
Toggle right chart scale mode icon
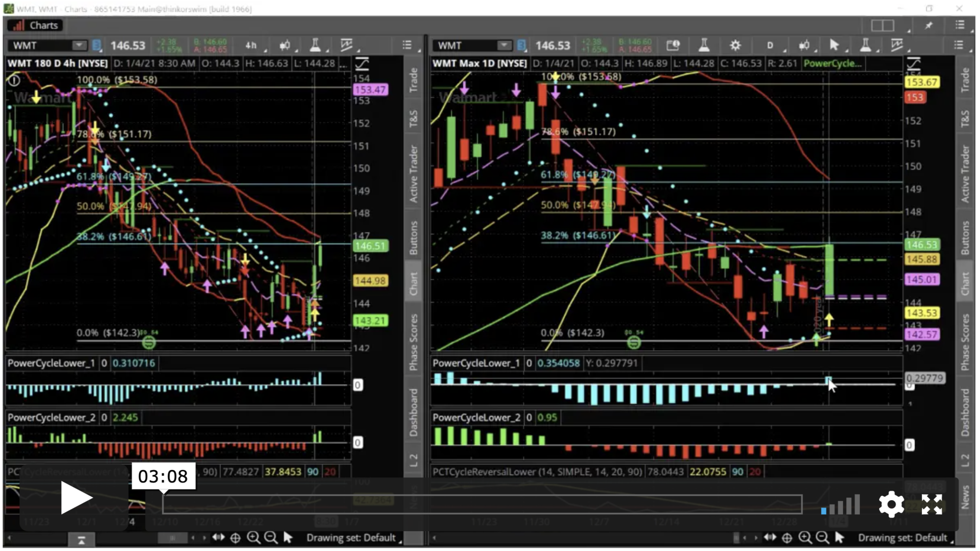tap(913, 64)
